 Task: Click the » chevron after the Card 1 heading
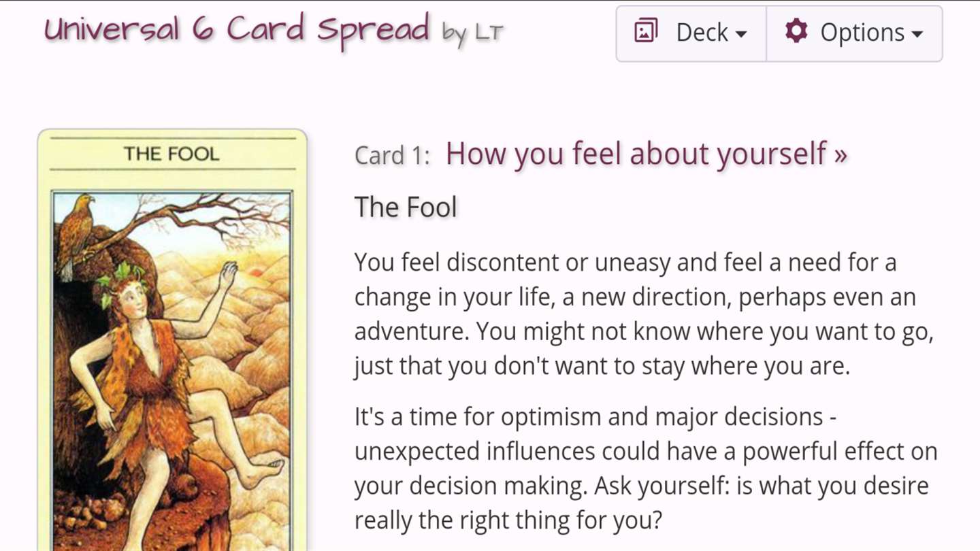tap(840, 155)
